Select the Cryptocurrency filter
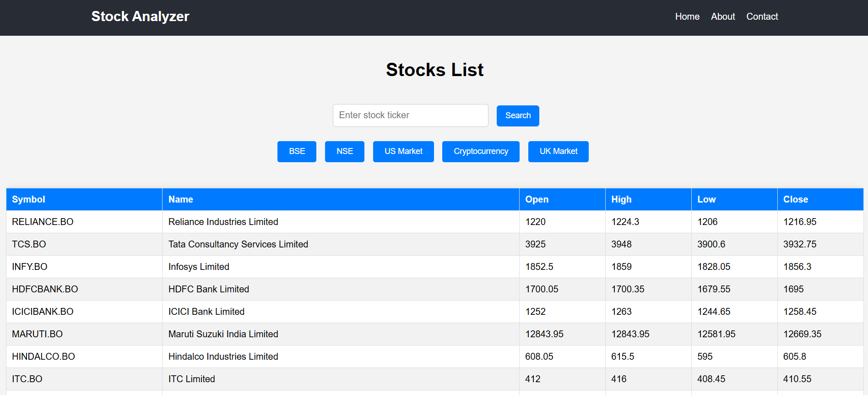 click(x=481, y=152)
